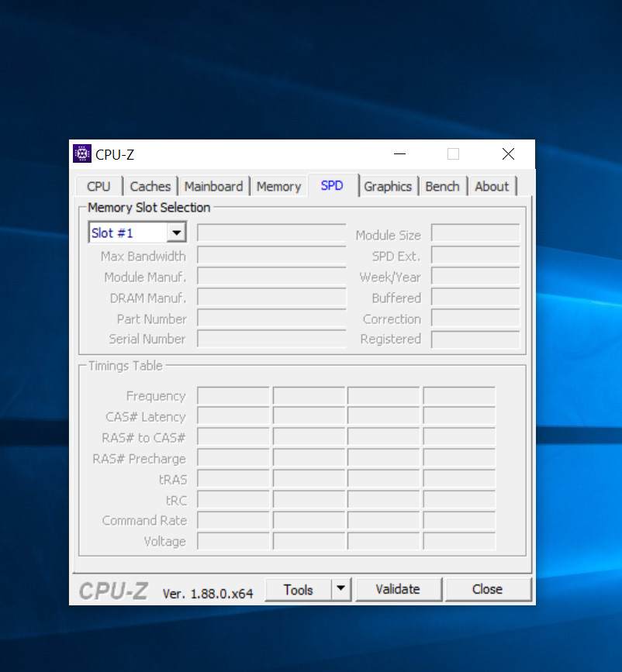
Task: Click the Correction field
Action: 475,318
